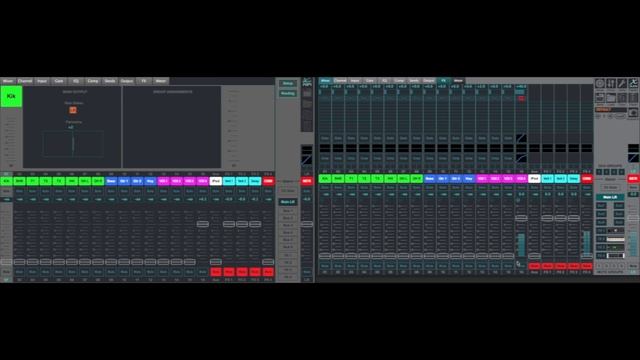Image resolution: width=640 pixels, height=360 pixels.
Task: Click the Delay fader in right window
Action: 573,218
